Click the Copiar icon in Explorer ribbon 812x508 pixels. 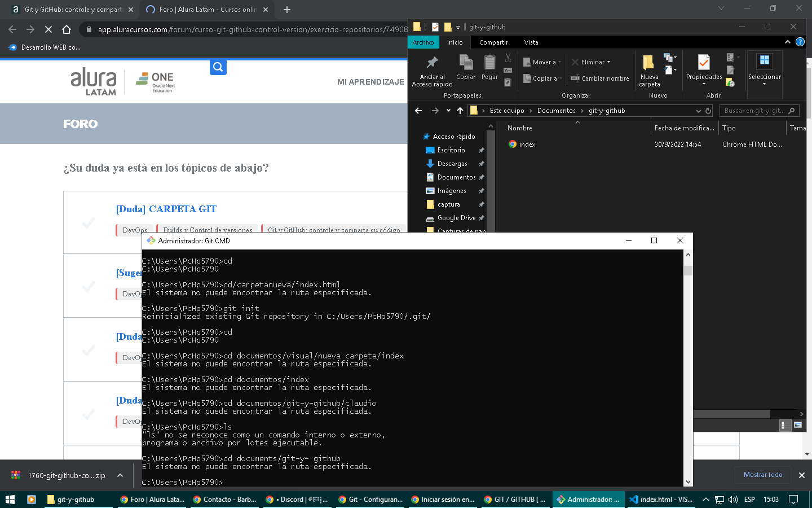click(466, 62)
